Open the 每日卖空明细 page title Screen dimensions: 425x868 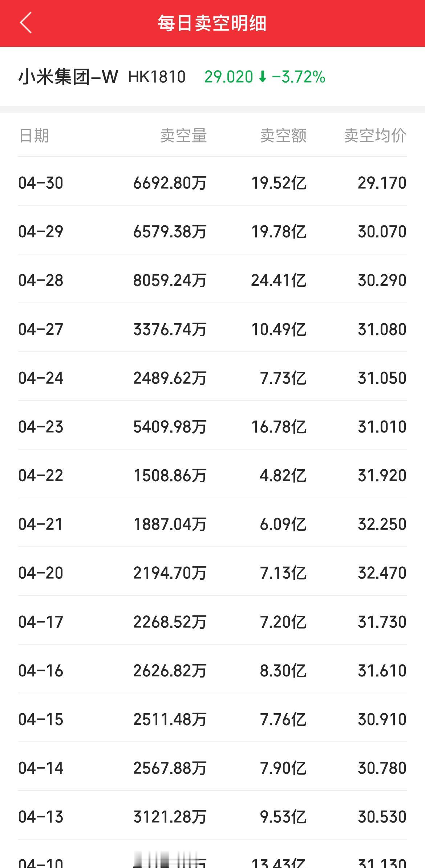(x=212, y=23)
